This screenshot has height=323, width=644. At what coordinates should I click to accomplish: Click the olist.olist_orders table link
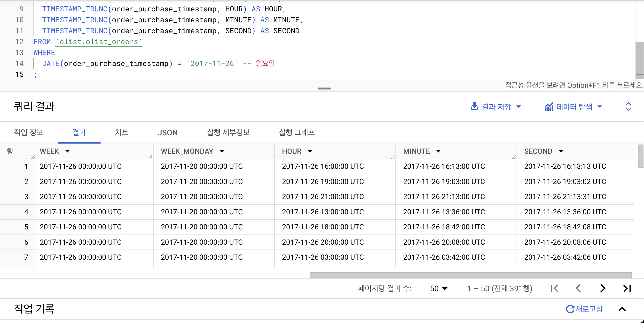coord(99,41)
